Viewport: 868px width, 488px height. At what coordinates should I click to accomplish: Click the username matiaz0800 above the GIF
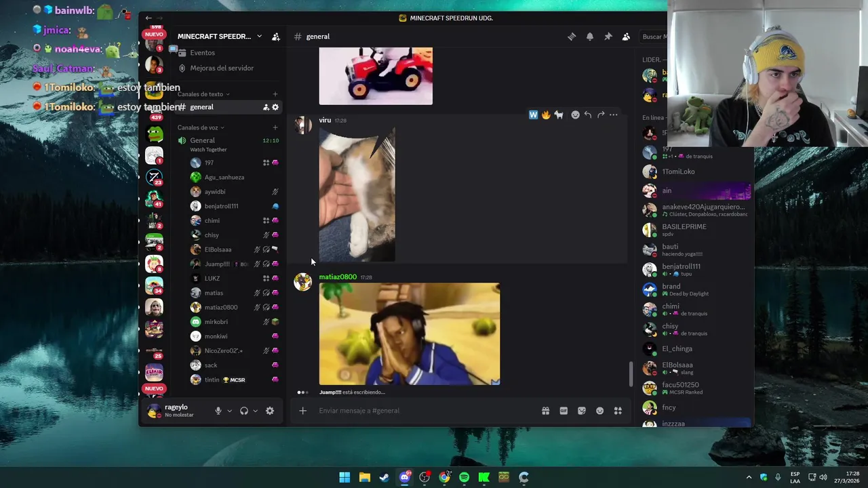(x=338, y=277)
